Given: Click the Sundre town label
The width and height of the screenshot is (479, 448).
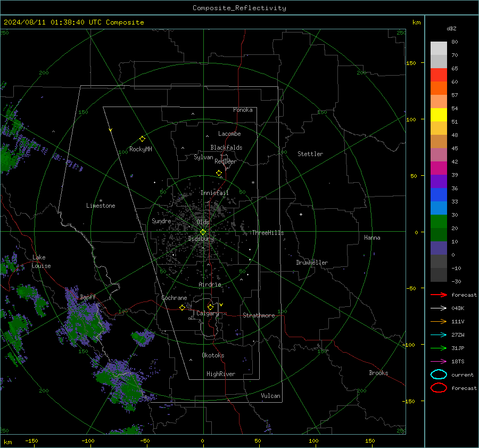Looking at the screenshot, I should pyautogui.click(x=161, y=221).
